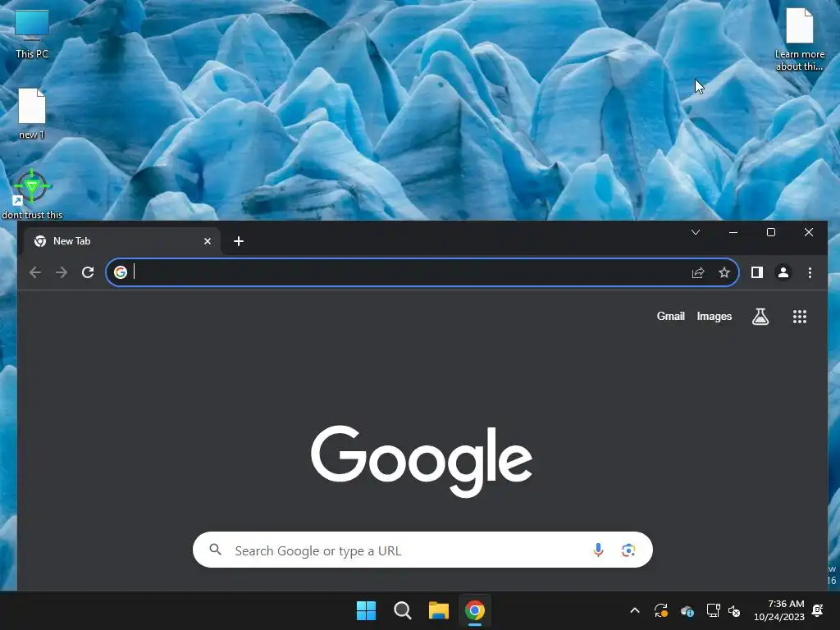Open File Explorer from taskbar
Image resolution: width=840 pixels, height=630 pixels.
(439, 610)
